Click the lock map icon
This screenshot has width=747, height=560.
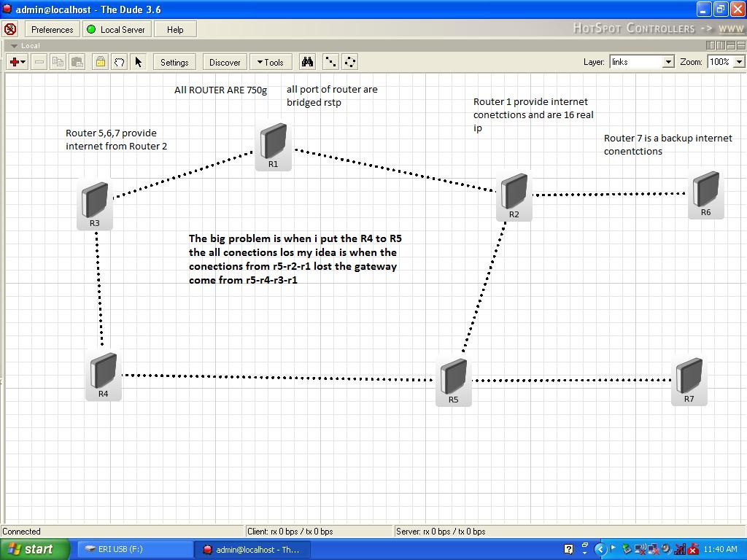click(100, 62)
